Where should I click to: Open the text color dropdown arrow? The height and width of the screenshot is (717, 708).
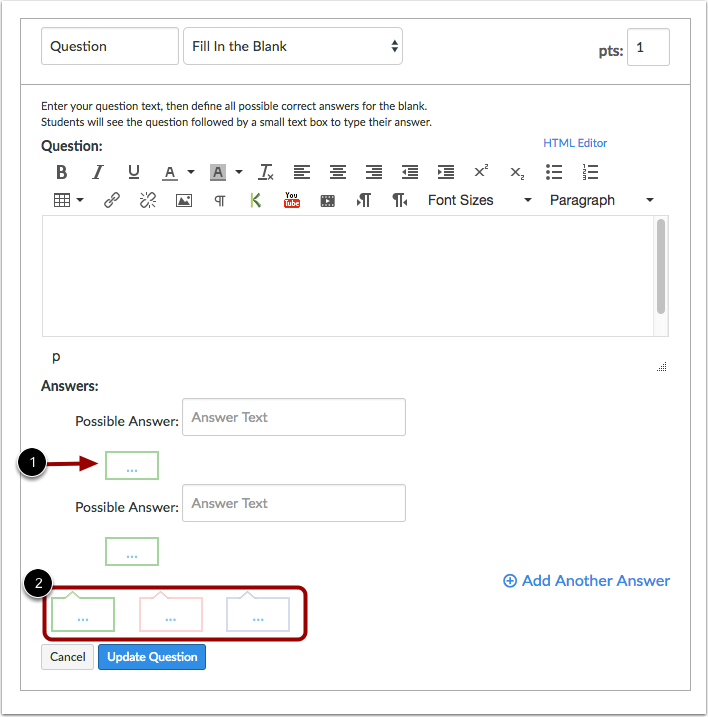(191, 172)
